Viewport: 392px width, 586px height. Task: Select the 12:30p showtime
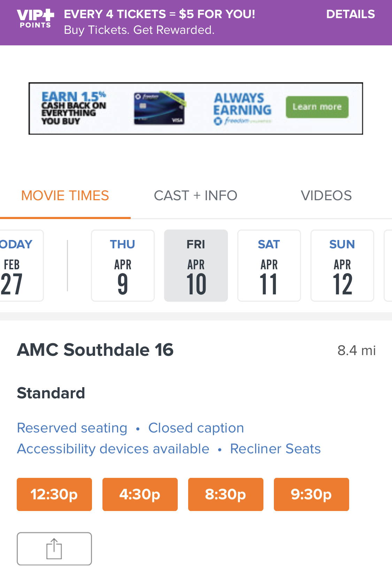(x=54, y=494)
